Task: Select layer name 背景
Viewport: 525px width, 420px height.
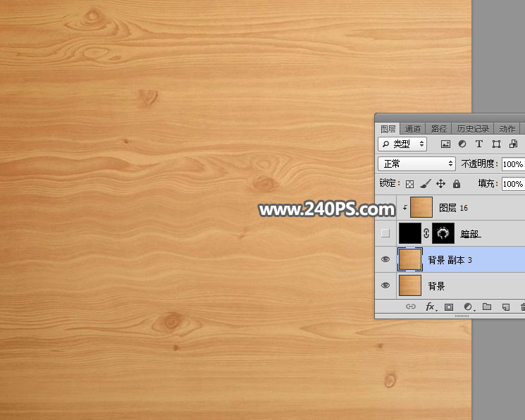Action: [x=436, y=286]
